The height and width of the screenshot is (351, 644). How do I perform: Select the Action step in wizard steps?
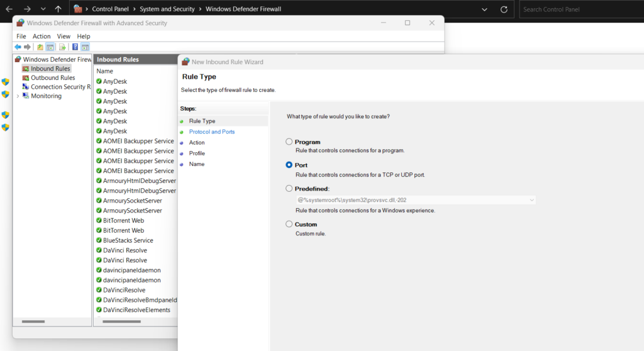197,142
